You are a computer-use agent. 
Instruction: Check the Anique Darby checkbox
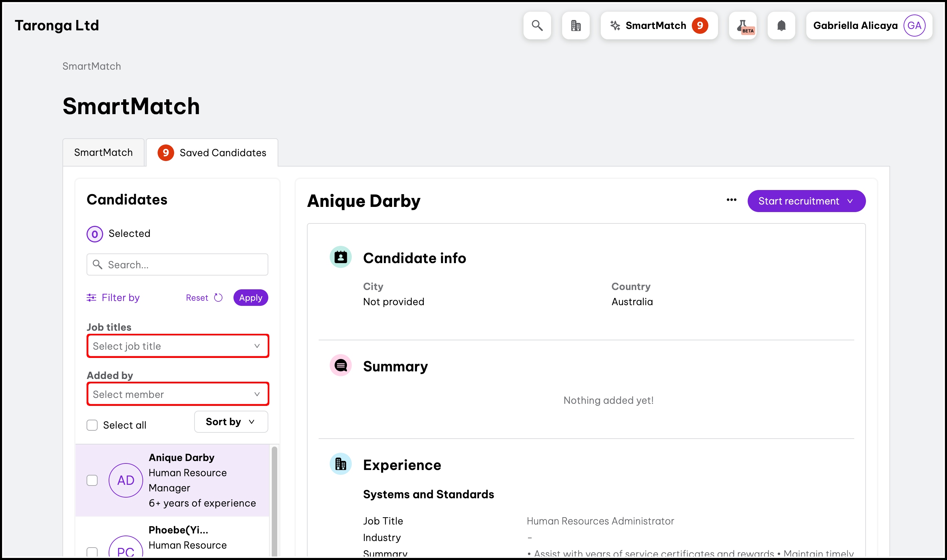tap(92, 480)
